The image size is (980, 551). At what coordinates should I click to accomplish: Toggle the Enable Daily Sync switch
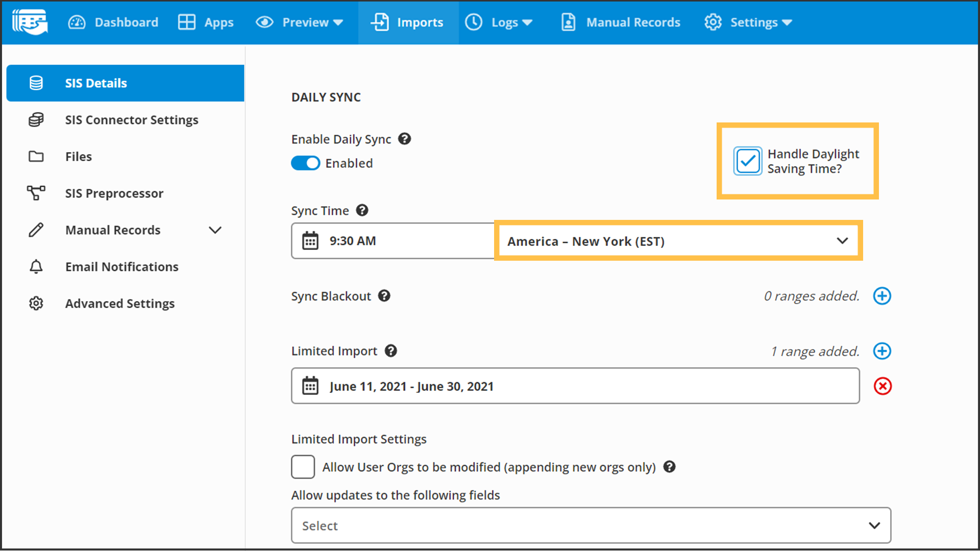tap(305, 163)
